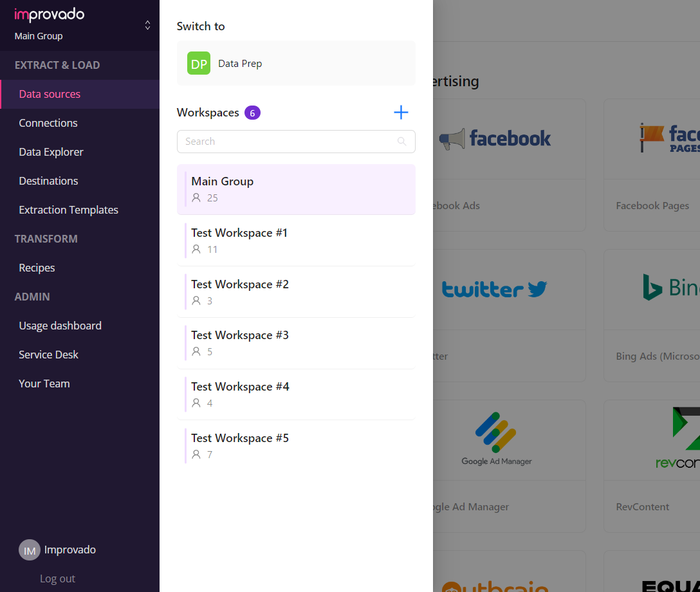Select Main Group workspace
700x592 pixels.
pos(296,189)
